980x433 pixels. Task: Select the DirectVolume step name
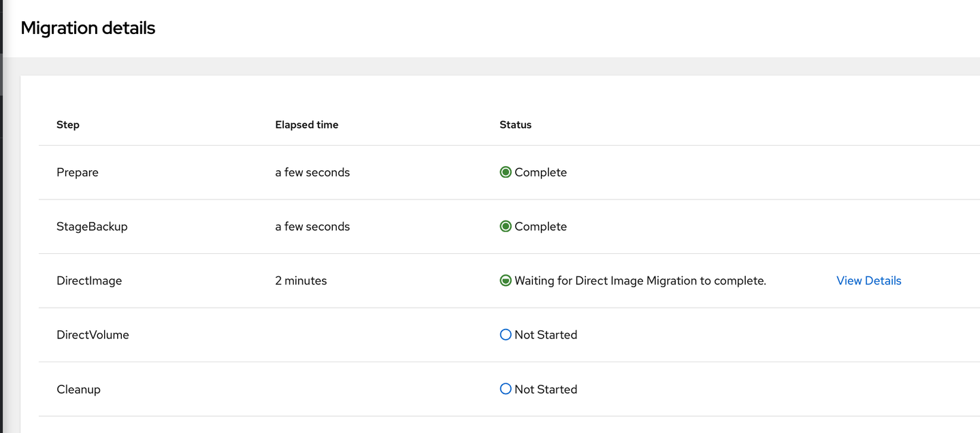coord(93,335)
